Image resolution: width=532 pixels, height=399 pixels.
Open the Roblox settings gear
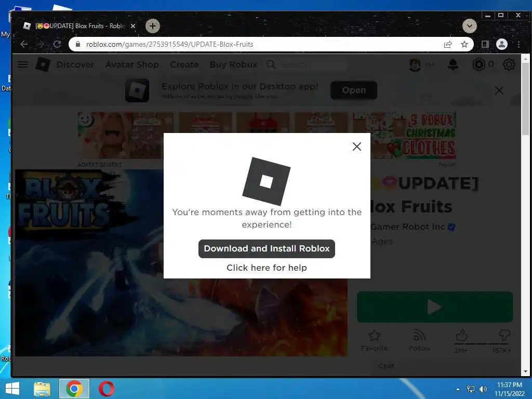click(509, 64)
